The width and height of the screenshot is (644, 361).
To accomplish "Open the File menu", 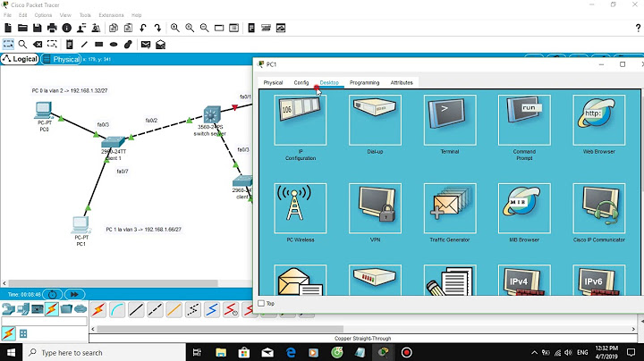I will click(7, 15).
